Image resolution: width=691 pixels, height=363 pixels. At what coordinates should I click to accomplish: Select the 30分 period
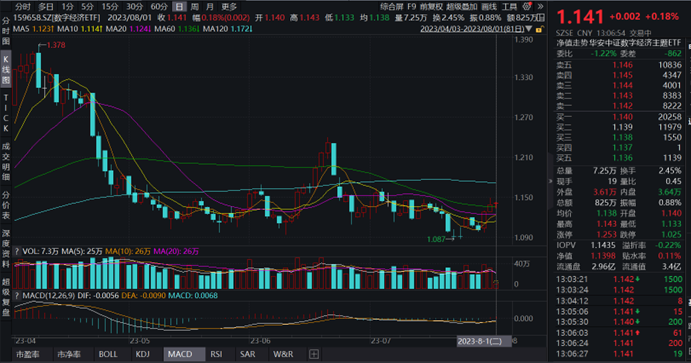pos(134,7)
